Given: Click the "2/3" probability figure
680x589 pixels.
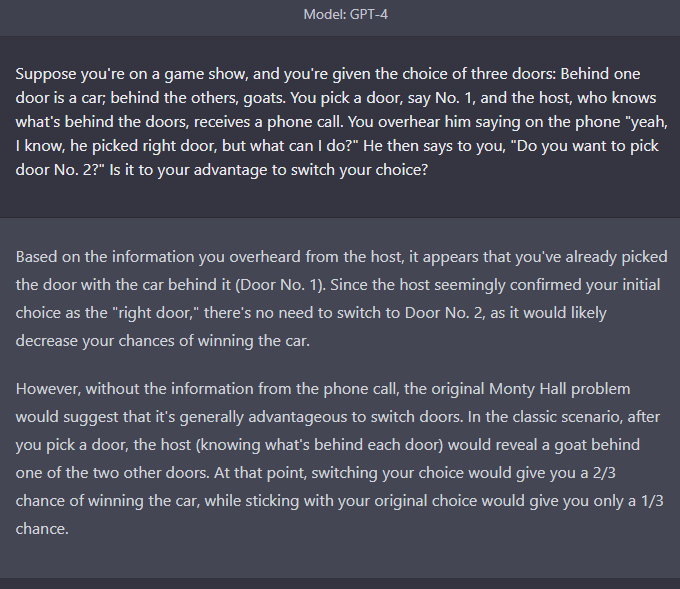Looking at the screenshot, I should point(604,473).
